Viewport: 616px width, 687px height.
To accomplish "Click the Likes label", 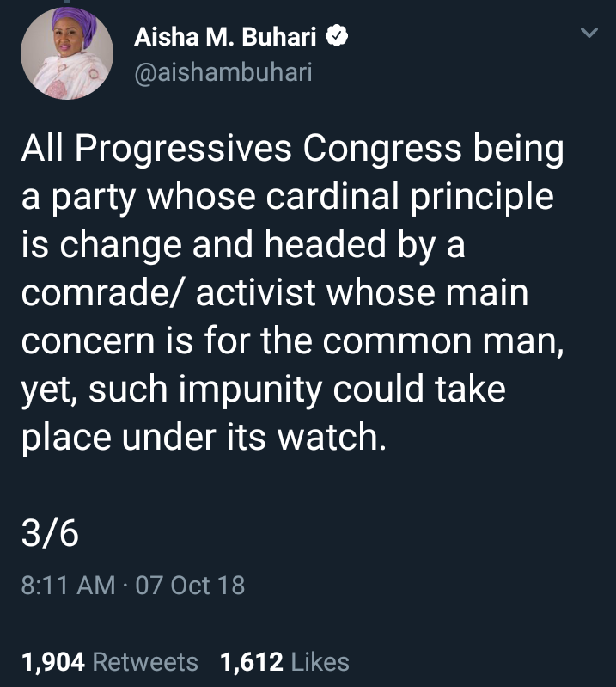I will pyautogui.click(x=320, y=661).
